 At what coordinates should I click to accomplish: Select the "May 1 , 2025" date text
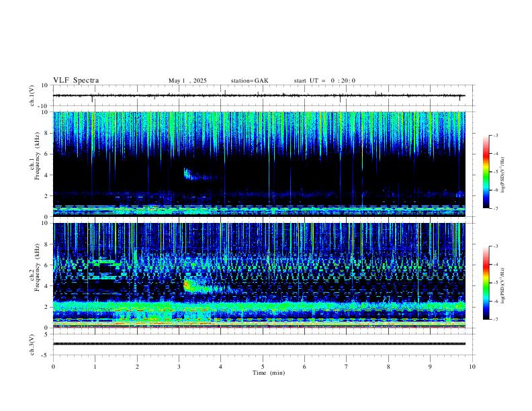[x=187, y=81]
